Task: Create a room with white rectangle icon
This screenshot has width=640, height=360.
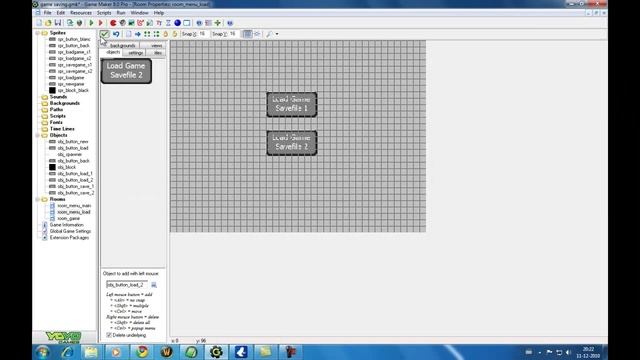Action: point(187,23)
